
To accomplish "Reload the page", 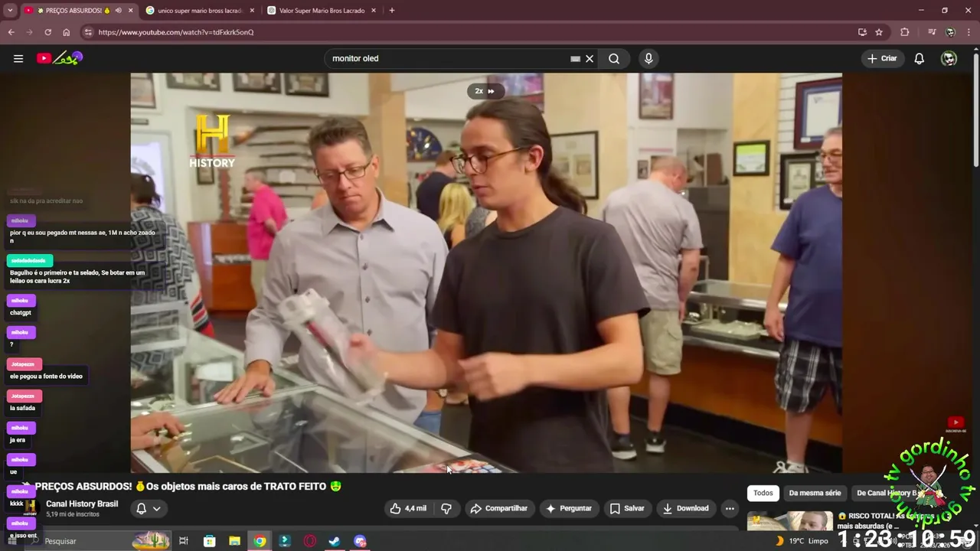I will (x=47, y=32).
